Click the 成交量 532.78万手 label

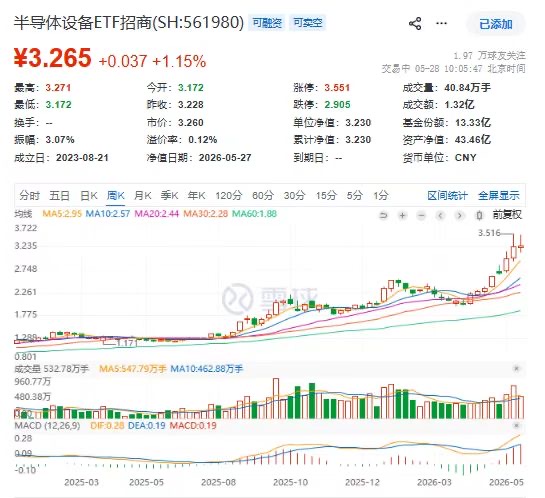pyautogui.click(x=51, y=369)
